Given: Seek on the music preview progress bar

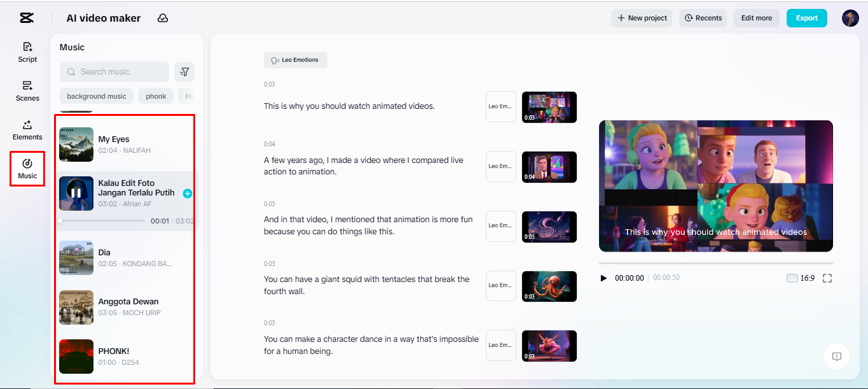Looking at the screenshot, I should [102, 221].
